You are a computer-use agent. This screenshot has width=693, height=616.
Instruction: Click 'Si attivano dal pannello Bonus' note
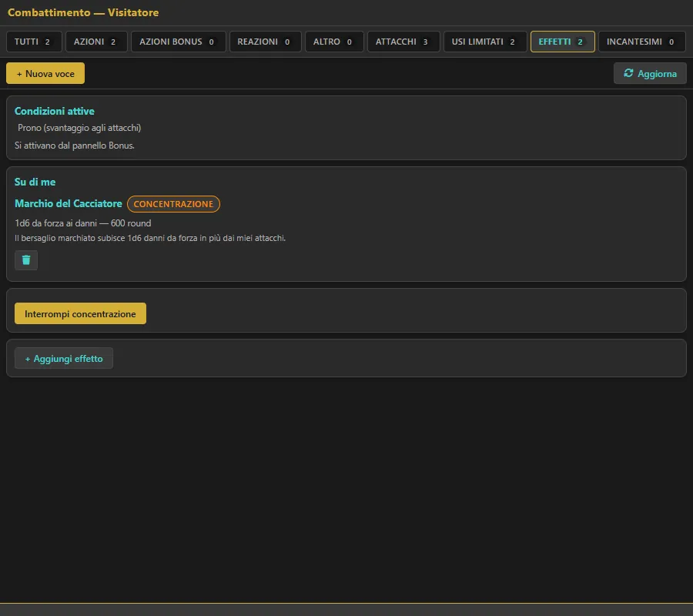pos(75,146)
